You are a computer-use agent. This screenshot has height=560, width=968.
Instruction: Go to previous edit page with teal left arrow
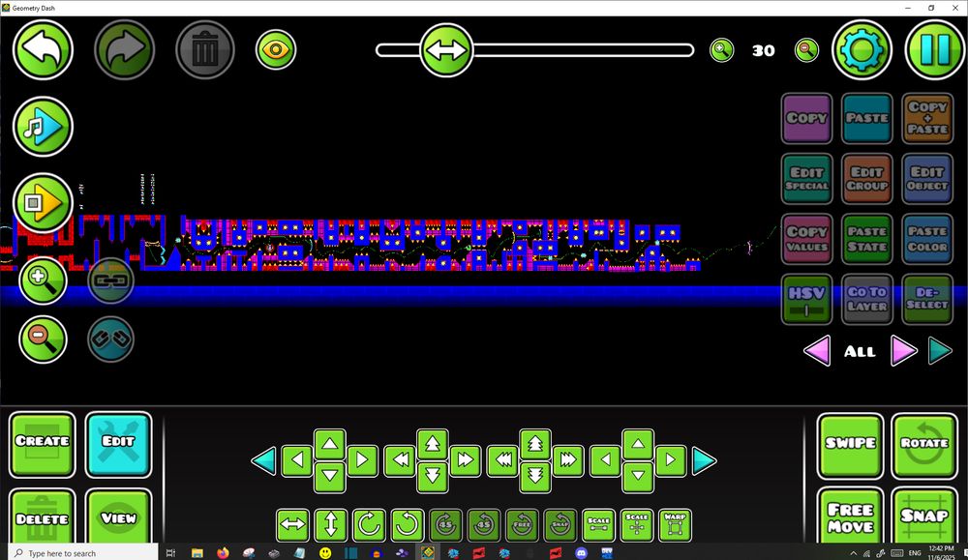pyautogui.click(x=264, y=460)
